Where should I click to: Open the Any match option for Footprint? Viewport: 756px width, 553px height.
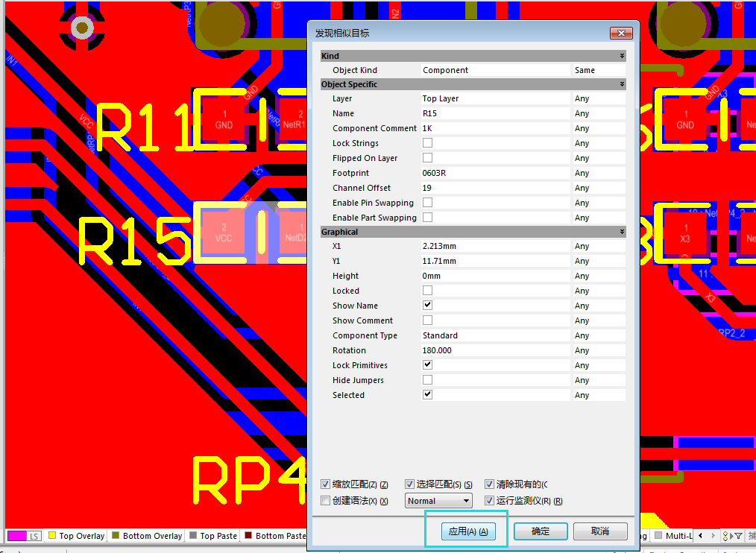tap(598, 173)
